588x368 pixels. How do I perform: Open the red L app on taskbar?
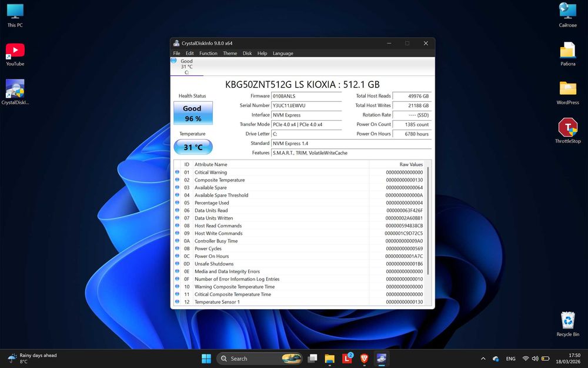[x=348, y=359]
